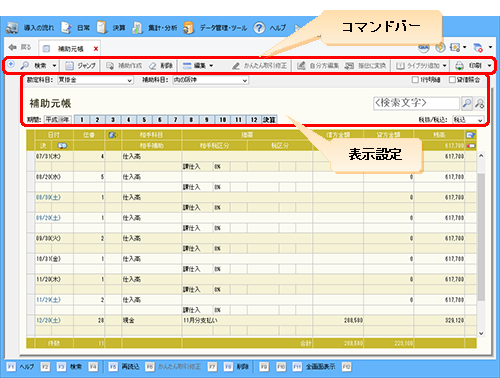Select month 3 in period bar
Screen dimensions: 500x378
[113, 119]
